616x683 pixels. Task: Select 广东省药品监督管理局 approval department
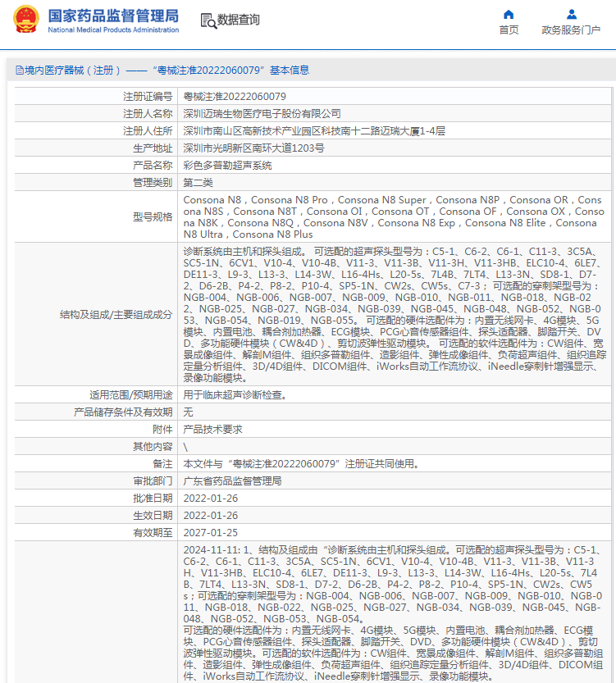pos(232,480)
